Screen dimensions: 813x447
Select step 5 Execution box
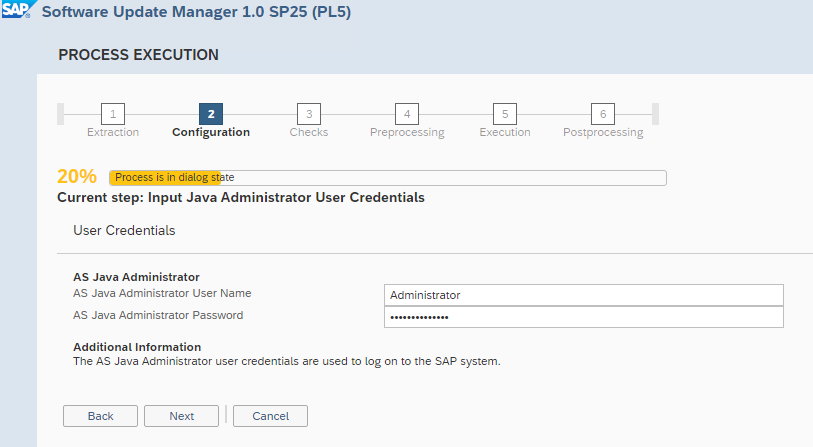pos(505,113)
